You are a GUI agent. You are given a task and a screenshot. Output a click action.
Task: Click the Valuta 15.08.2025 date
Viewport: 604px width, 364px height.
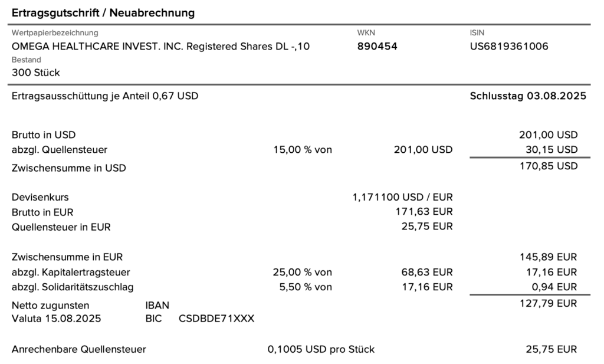[x=56, y=319]
